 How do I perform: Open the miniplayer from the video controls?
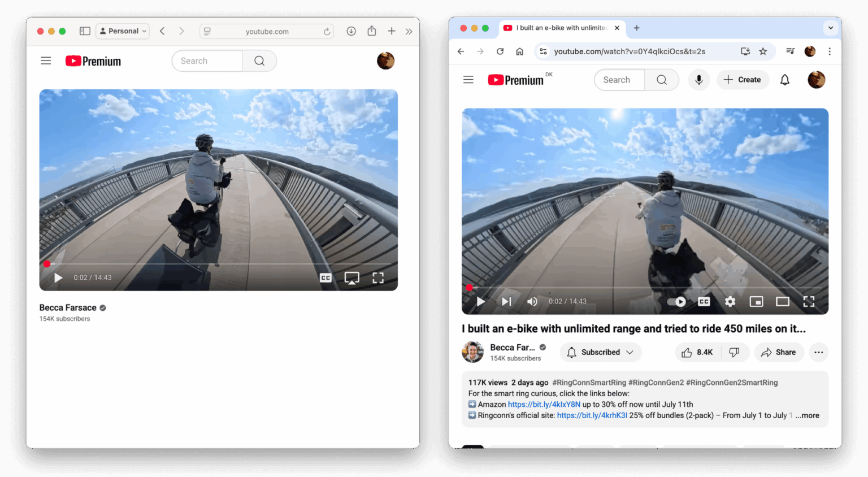point(756,301)
